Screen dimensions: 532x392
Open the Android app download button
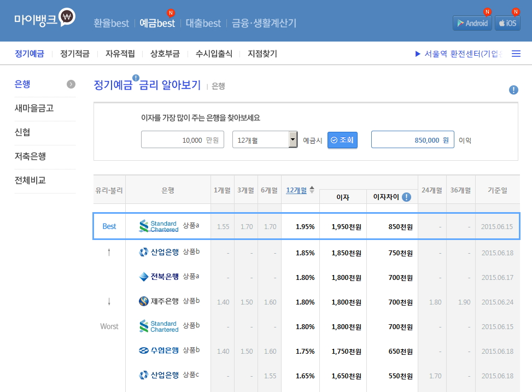click(472, 23)
